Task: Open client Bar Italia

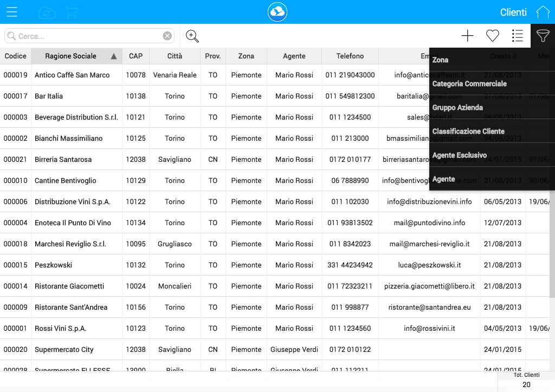Action: 49,96
